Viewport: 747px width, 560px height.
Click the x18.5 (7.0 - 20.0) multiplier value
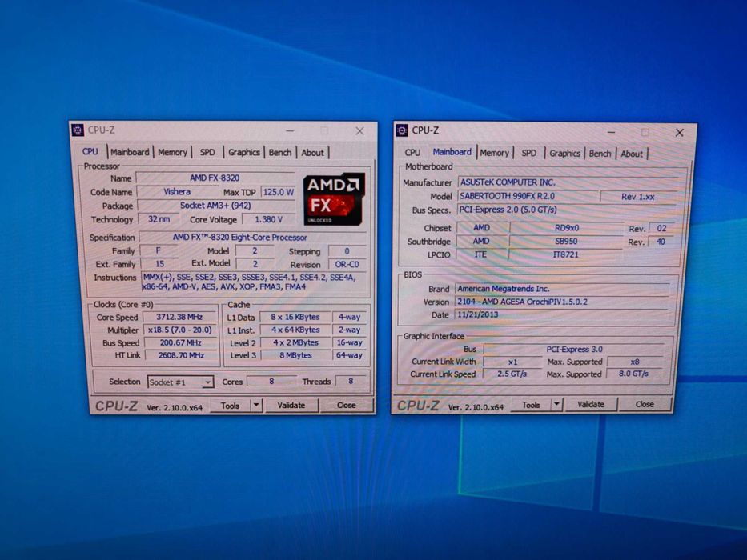tap(179, 330)
